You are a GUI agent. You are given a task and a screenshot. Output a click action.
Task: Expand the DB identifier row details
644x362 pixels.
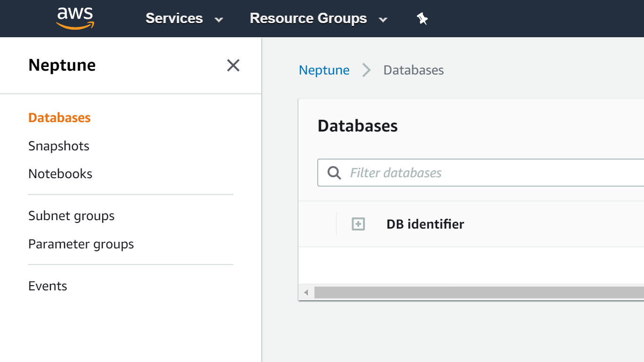358,224
